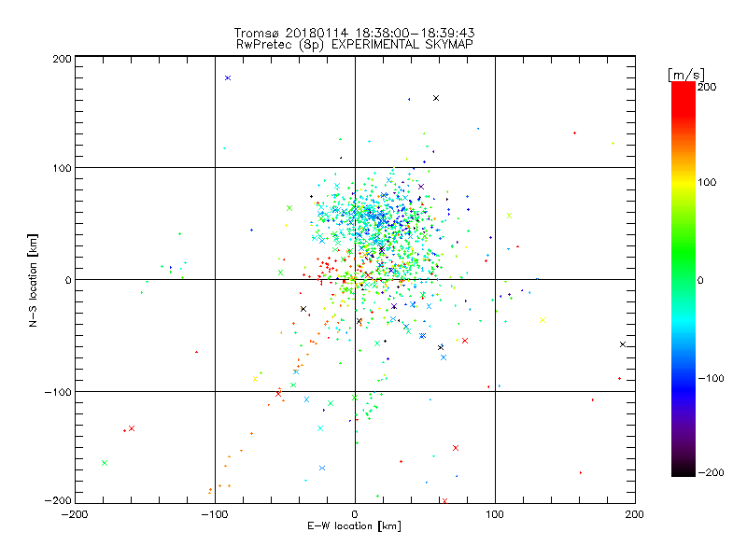Click the yellow-green X marker right of cluster
Screen dimensions: 747x560
click(x=509, y=216)
